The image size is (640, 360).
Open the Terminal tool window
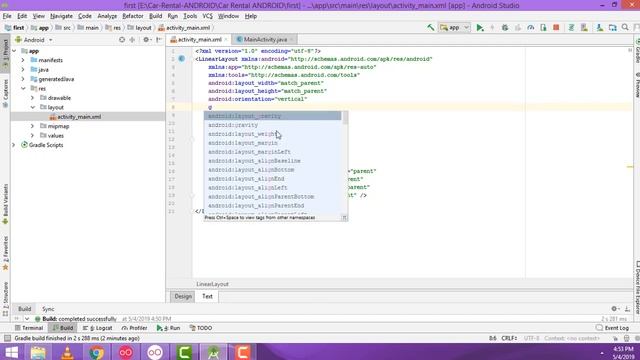29,328
